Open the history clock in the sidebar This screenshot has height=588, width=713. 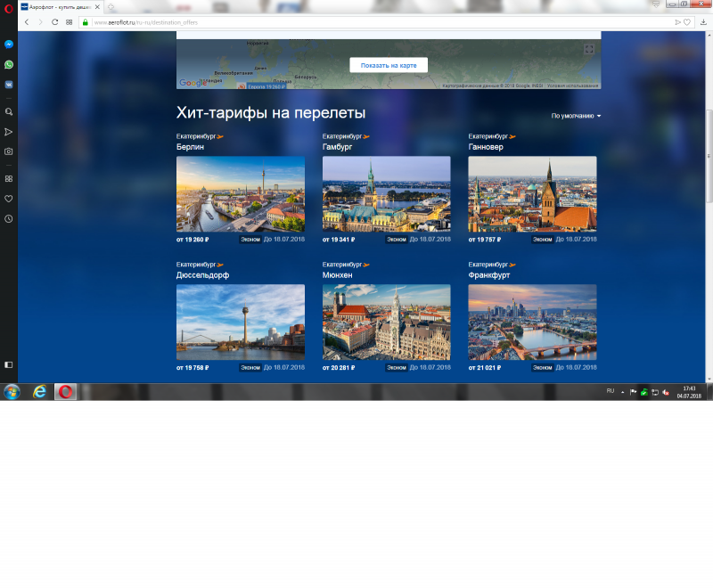click(9, 218)
